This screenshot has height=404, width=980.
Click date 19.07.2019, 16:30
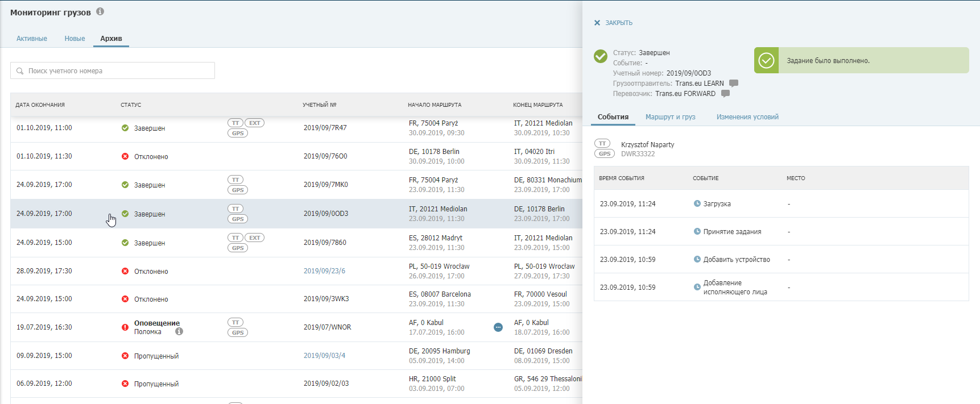point(44,327)
